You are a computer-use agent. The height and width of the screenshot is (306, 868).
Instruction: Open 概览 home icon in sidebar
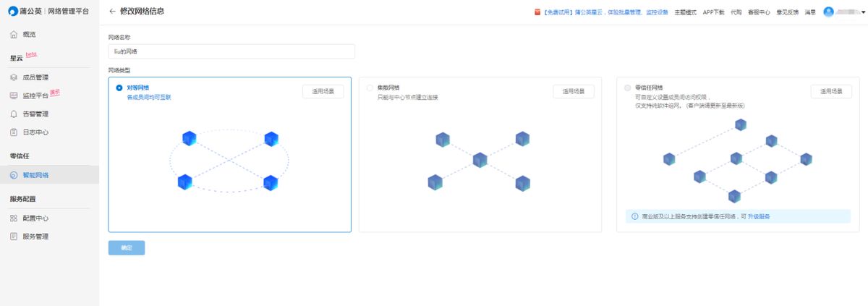point(14,34)
